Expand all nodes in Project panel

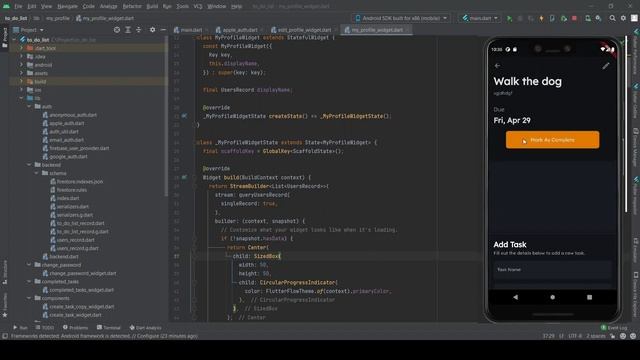(128, 30)
